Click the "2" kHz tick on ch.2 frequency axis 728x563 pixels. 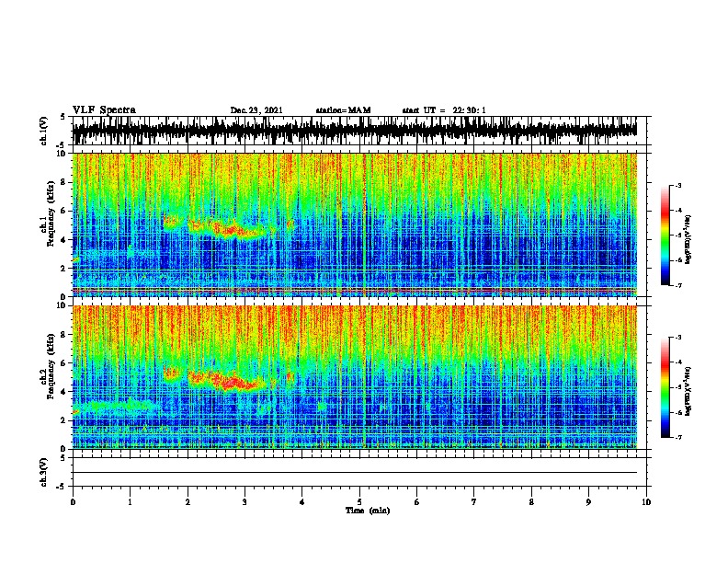pyautogui.click(x=64, y=420)
